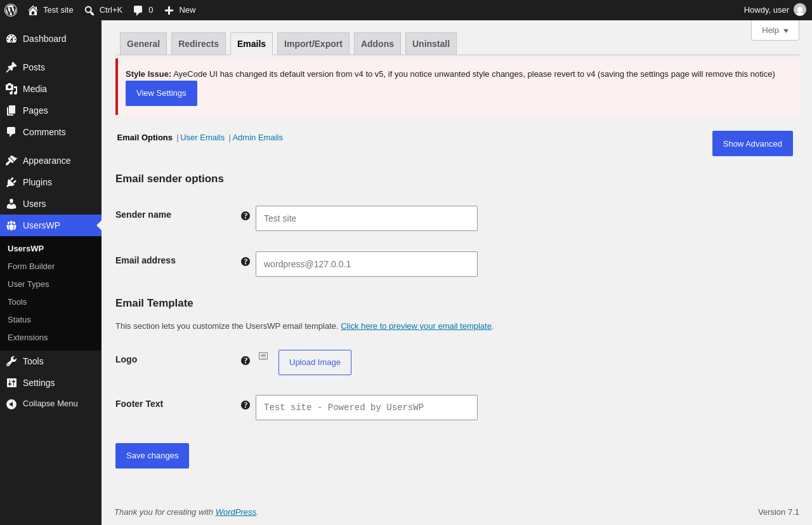The height and width of the screenshot is (525, 812).
Task: Expand the Help dropdown panel
Action: coord(775,30)
